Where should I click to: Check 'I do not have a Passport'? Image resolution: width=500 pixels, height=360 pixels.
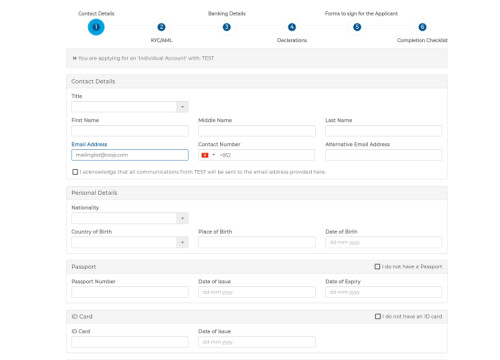(x=377, y=267)
